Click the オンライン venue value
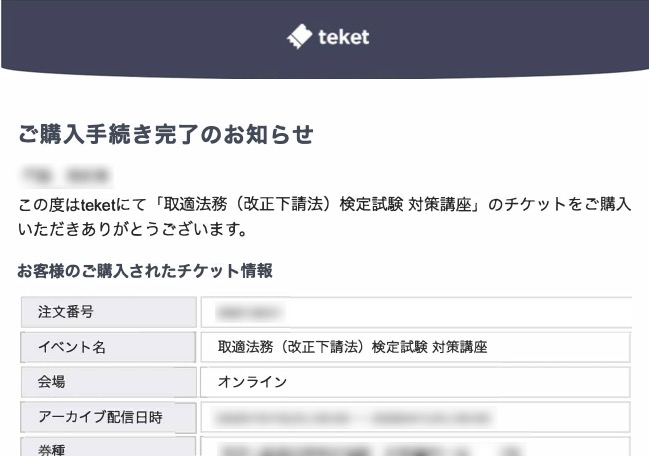The width and height of the screenshot is (649, 456). pyautogui.click(x=252, y=381)
